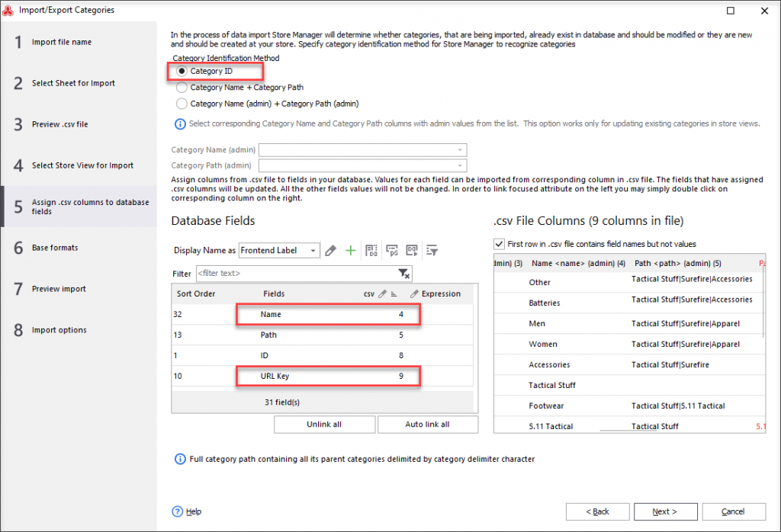Open the Display Name as dropdown
781x532 pixels.
279,250
